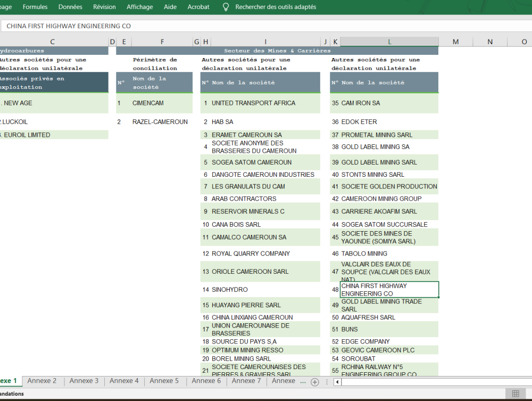The height and width of the screenshot is (401, 532).
Task: Select the SOROUBAT cell
Action: [x=389, y=358]
